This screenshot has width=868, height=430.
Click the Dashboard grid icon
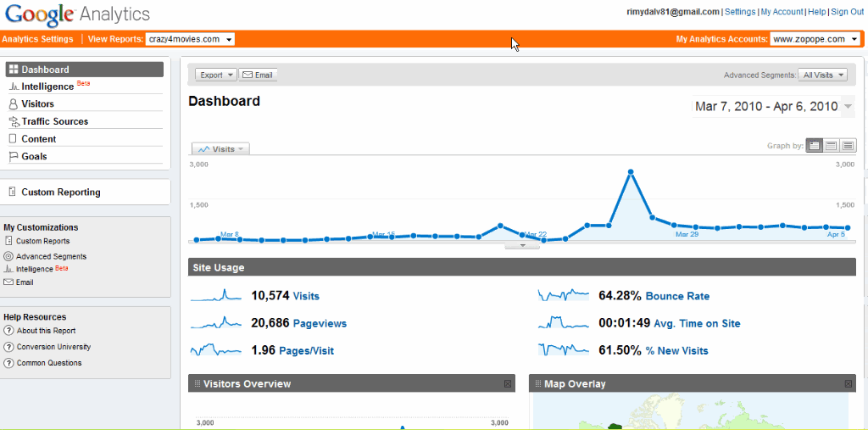[x=14, y=70]
